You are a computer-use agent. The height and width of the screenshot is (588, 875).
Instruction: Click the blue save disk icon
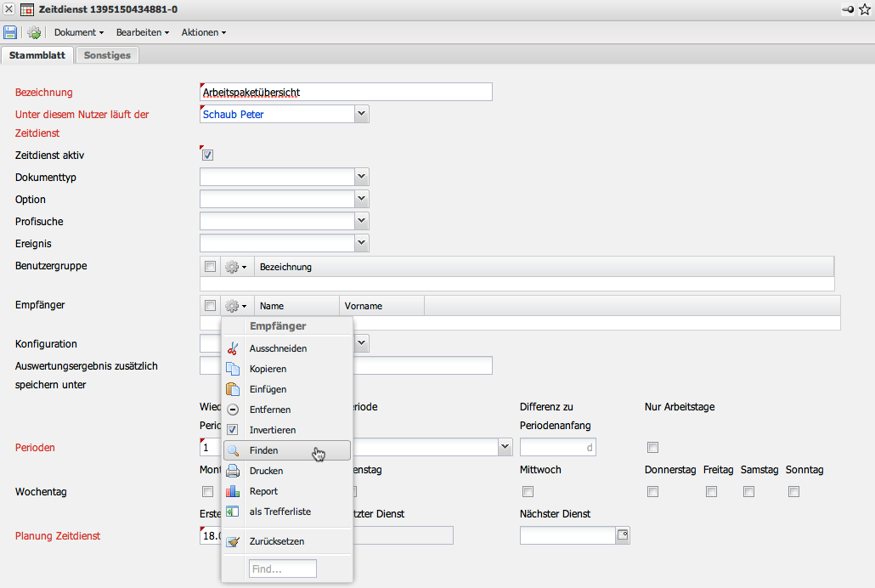10,32
